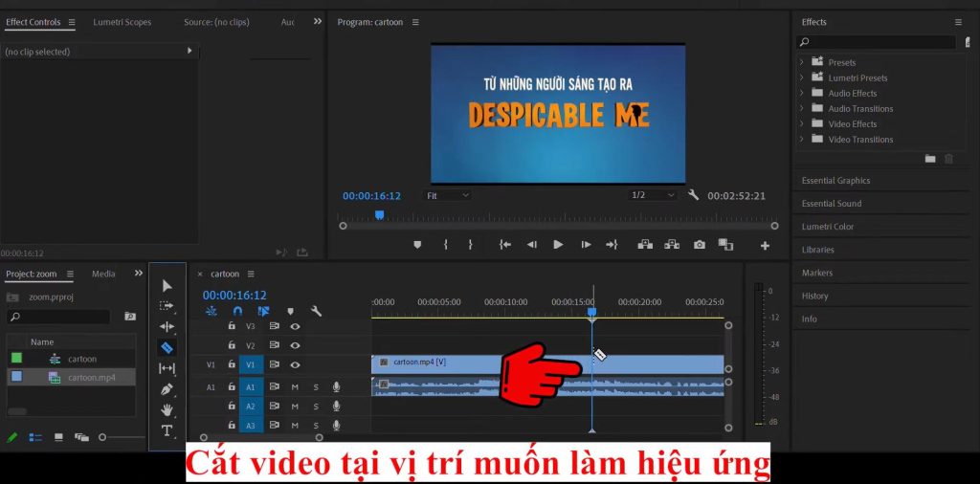980x484 pixels.
Task: Toggle V2 track output eye
Action: pyautogui.click(x=295, y=345)
